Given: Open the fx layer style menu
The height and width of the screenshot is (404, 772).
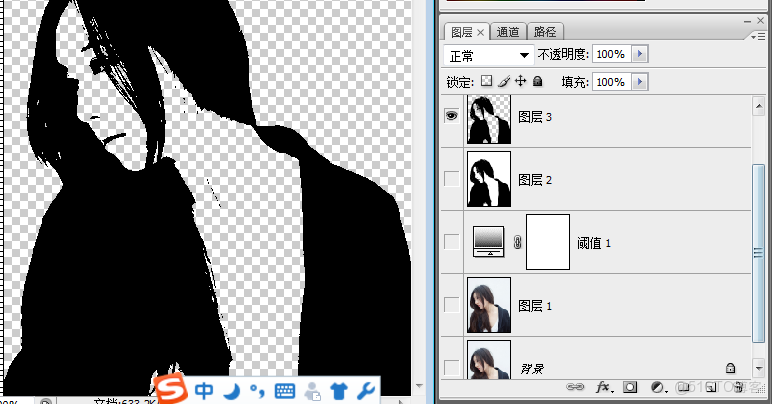Looking at the screenshot, I should tap(604, 387).
